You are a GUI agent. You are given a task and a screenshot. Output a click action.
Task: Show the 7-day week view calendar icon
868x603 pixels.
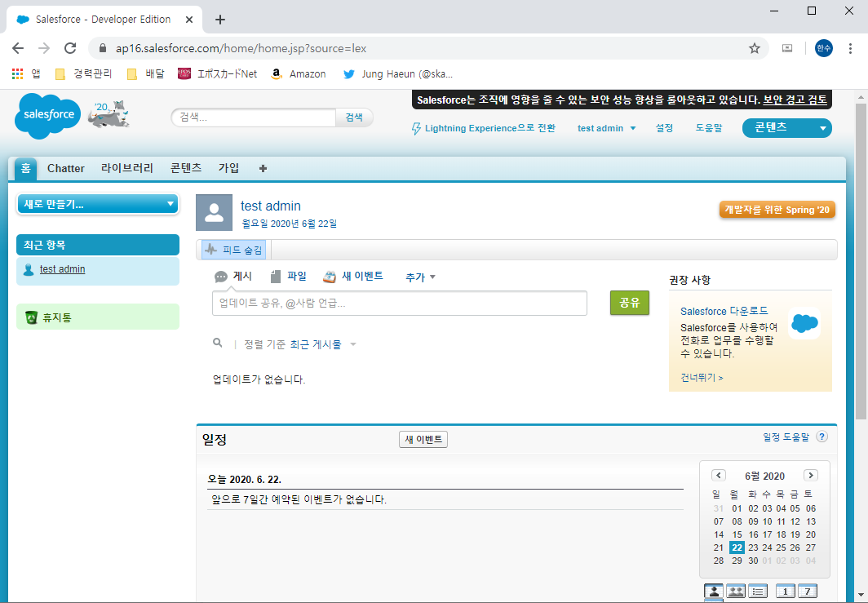click(x=807, y=592)
